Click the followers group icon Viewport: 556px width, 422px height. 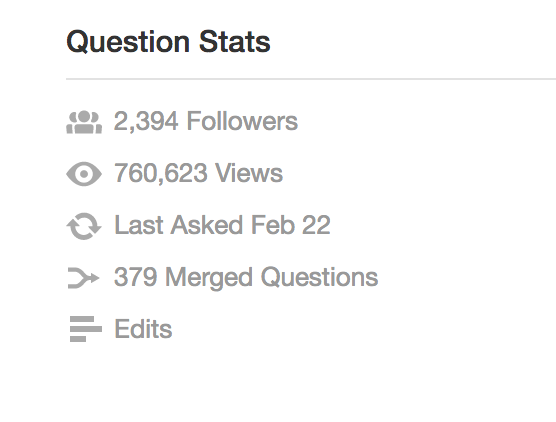pyautogui.click(x=84, y=122)
